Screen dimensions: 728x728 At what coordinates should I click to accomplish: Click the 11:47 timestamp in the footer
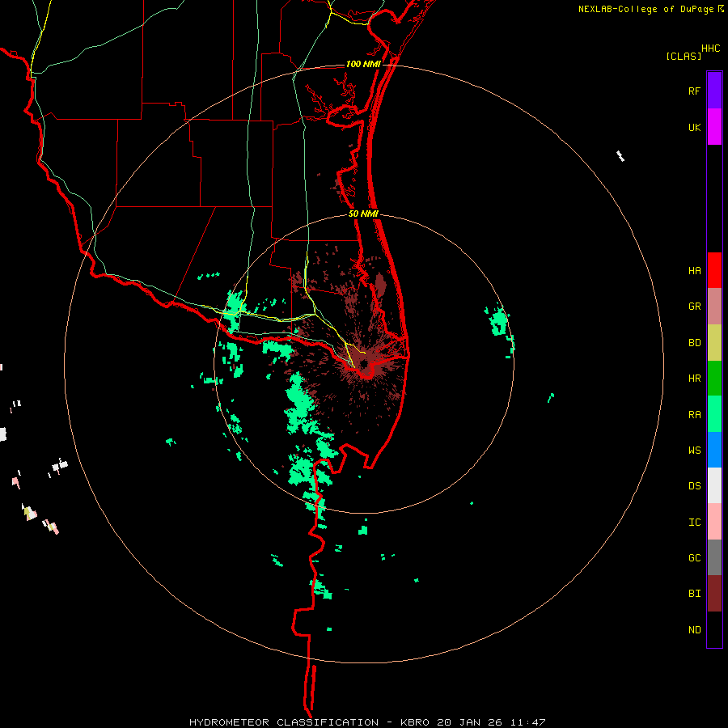point(528,722)
